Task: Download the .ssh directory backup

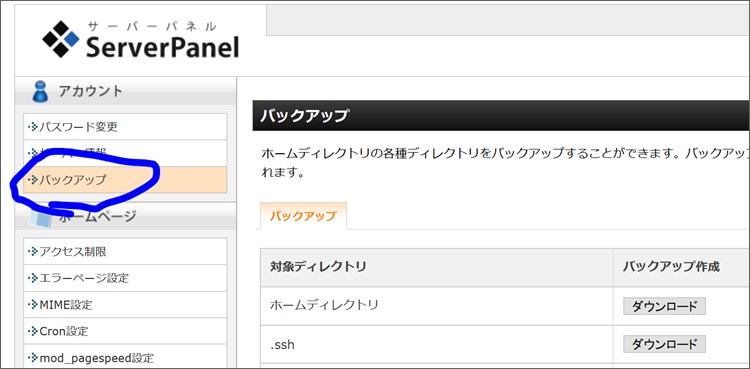Action: point(664,344)
